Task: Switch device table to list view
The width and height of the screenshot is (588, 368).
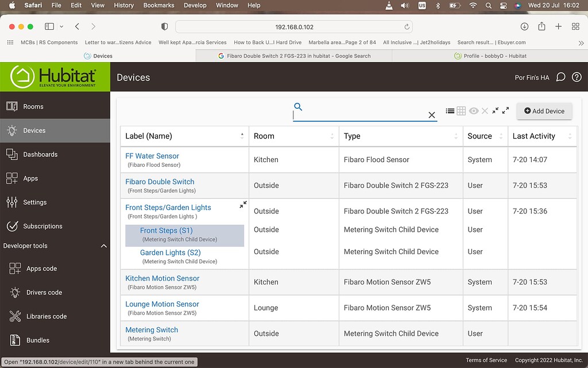Action: tap(450, 111)
